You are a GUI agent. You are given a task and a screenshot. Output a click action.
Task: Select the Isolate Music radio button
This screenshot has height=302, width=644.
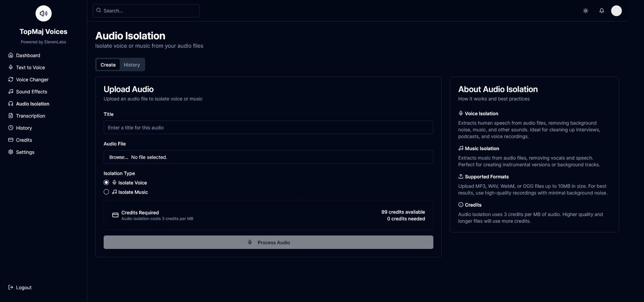click(106, 192)
